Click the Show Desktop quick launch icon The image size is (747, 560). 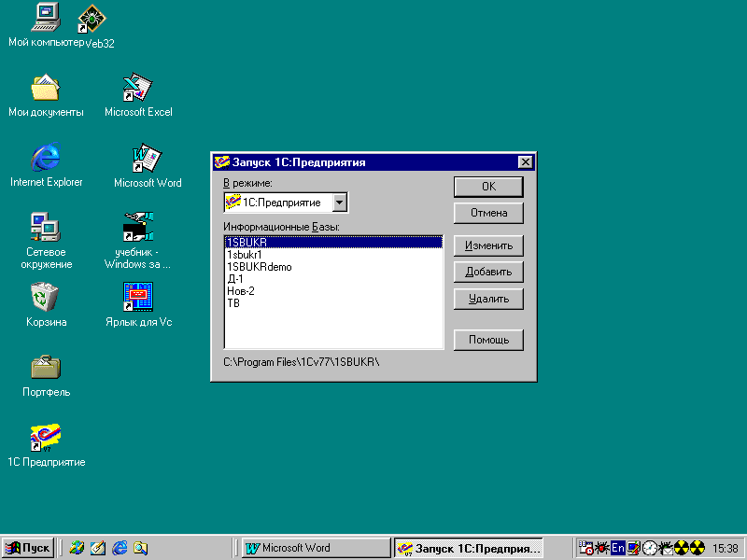(98, 548)
